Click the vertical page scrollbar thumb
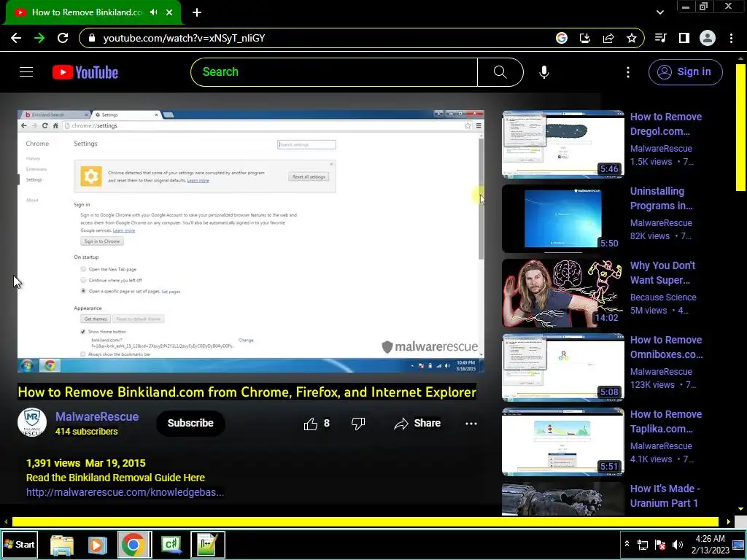Image resolution: width=747 pixels, height=560 pixels. [x=740, y=127]
